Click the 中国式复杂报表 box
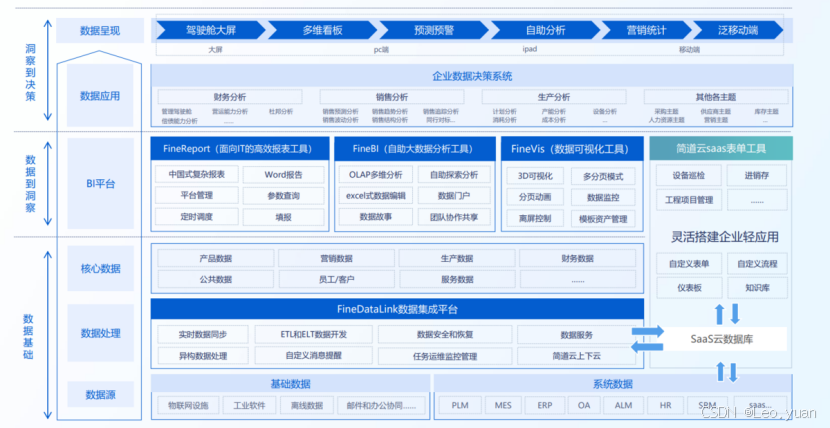 197,175
